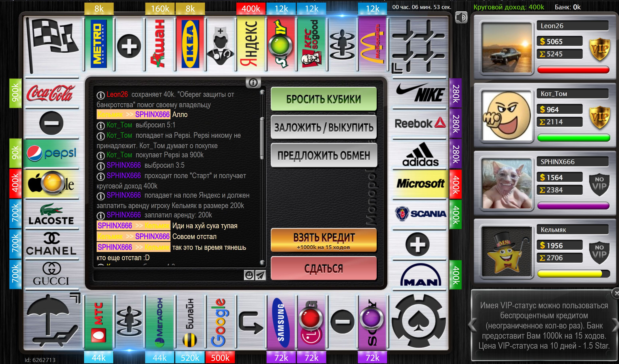Surrender using the СДАТЬСЯ button
Image resolution: width=619 pixels, height=364 pixels.
tap(323, 268)
